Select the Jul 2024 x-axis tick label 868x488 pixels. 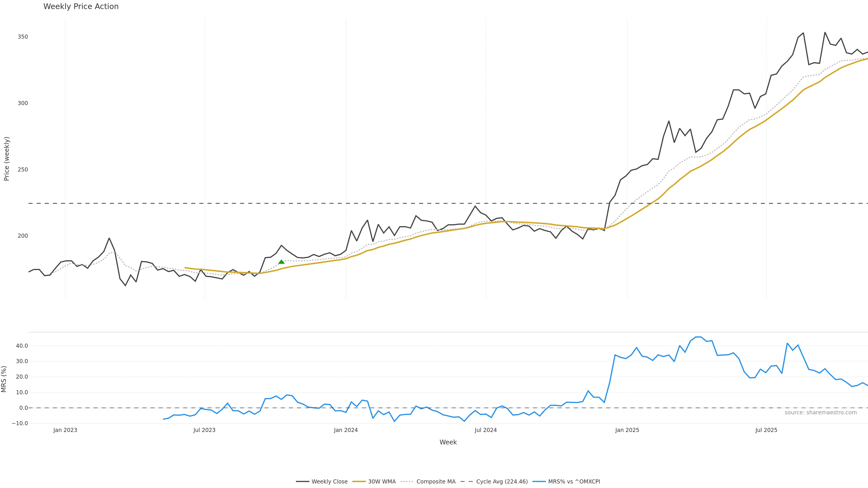pos(486,430)
